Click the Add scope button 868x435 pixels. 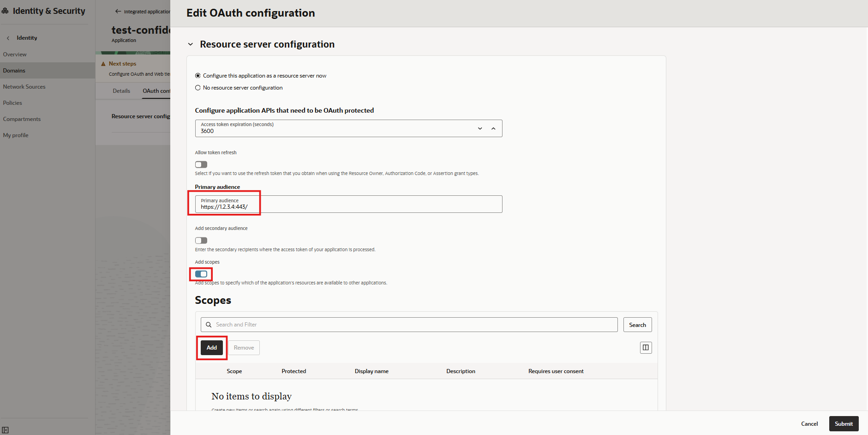pos(212,348)
